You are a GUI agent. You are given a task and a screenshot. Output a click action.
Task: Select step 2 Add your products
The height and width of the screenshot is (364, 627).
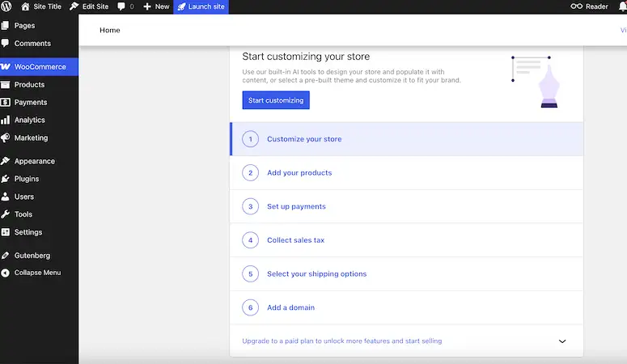[x=299, y=172]
